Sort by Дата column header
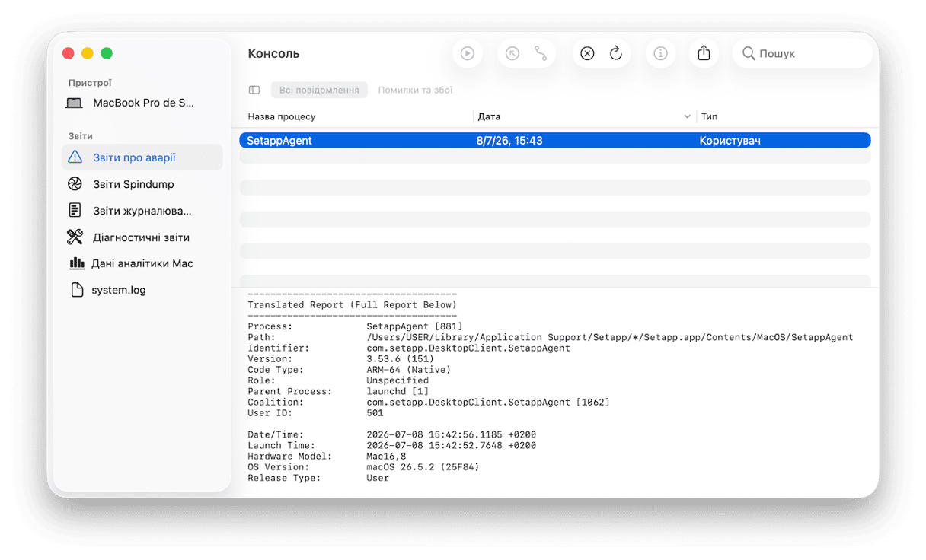This screenshot has height=560, width=926. 489,116
